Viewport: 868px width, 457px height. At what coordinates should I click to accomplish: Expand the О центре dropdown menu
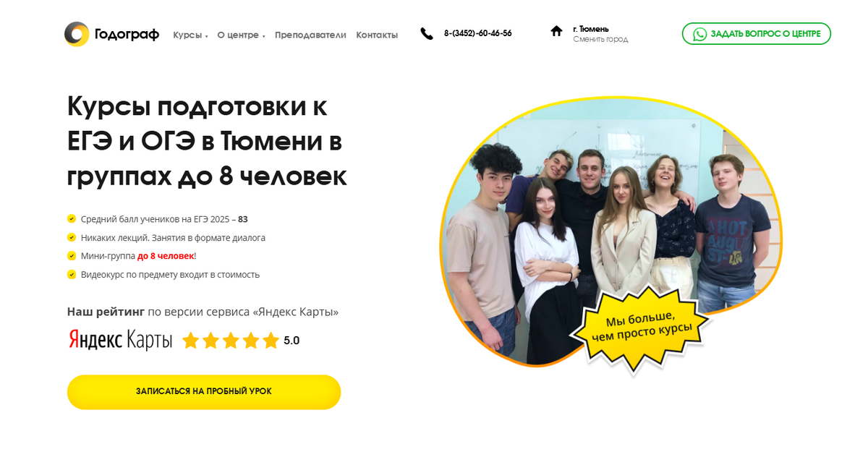[241, 35]
